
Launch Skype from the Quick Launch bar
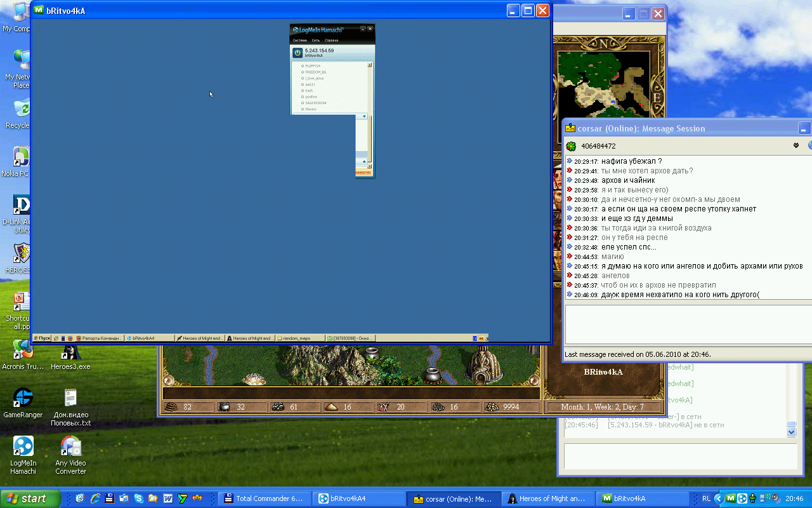click(138, 498)
